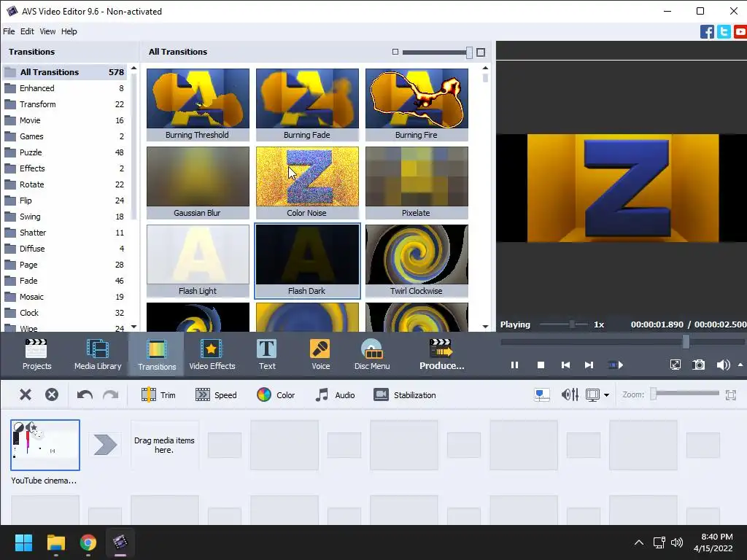Click the small thumbnails icon
Image resolution: width=747 pixels, height=560 pixels.
click(x=395, y=52)
